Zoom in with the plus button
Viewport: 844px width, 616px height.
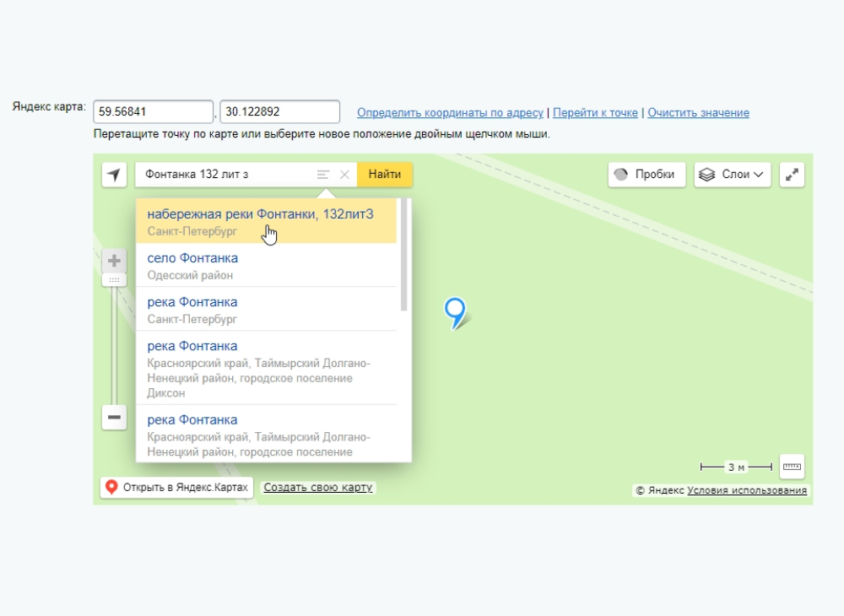115,260
